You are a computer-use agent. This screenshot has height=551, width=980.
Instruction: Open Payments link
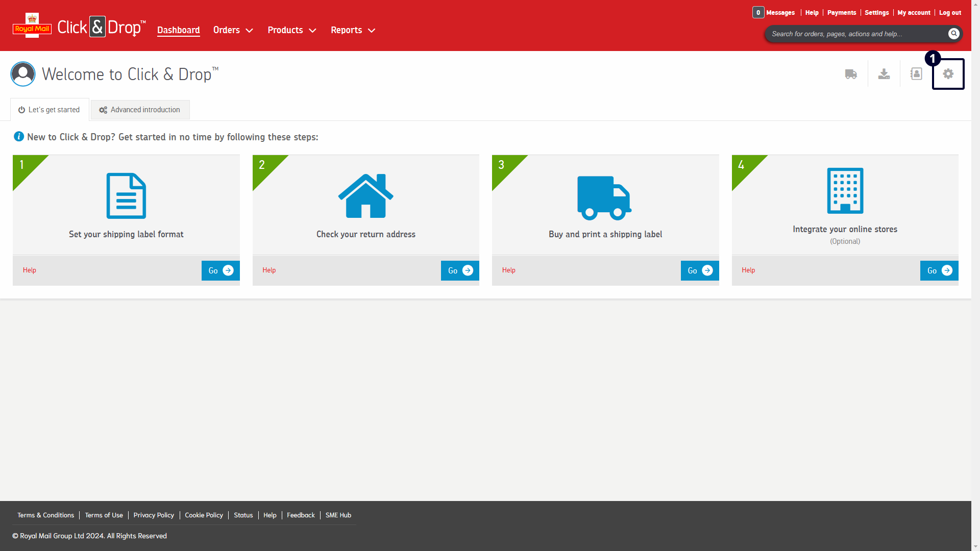[842, 13]
